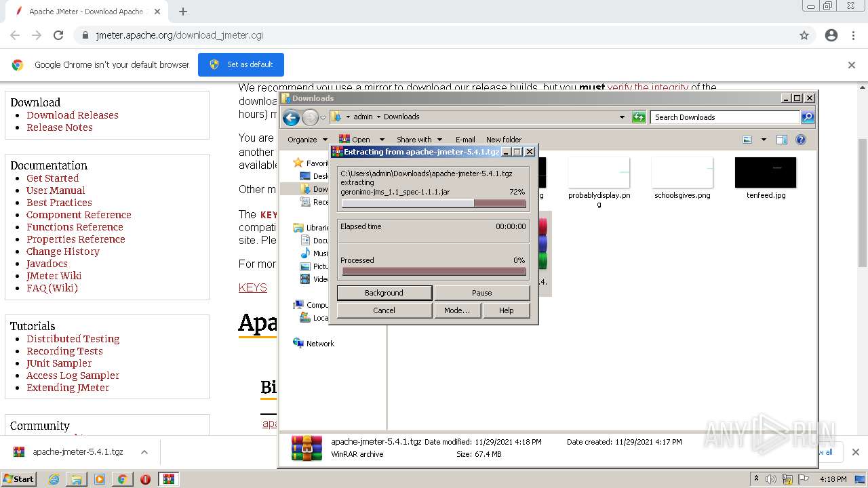Open the apache-jmeter download item menu chevron
The width and height of the screenshot is (868, 488).
(x=144, y=452)
